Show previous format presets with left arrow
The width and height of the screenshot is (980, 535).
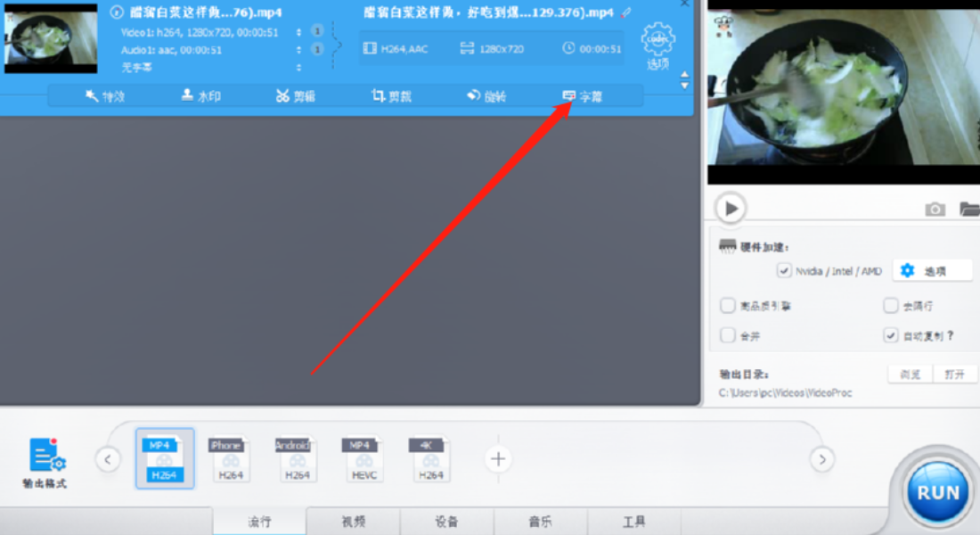tap(108, 460)
